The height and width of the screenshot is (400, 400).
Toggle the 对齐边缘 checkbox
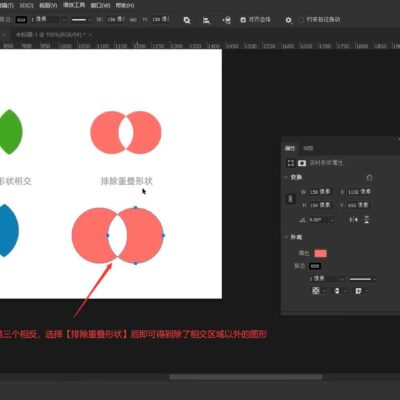pyautogui.click(x=243, y=20)
